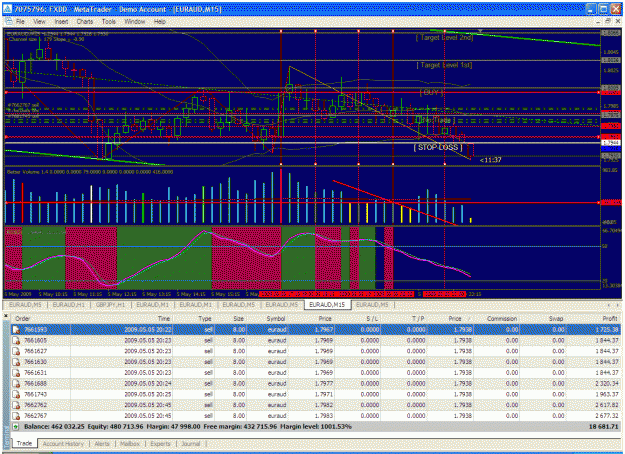Open the Insert menu
Screen dimensions: 625x454
point(61,22)
